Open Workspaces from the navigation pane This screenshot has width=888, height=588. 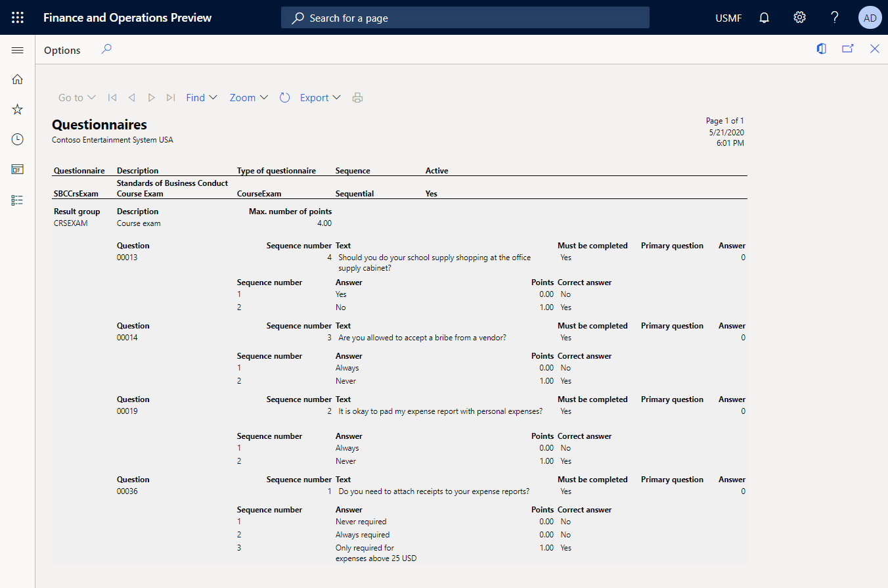(x=17, y=169)
